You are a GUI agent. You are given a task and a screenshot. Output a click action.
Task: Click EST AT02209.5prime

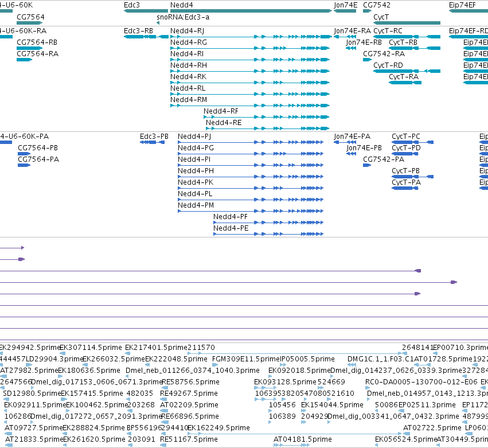(x=189, y=405)
